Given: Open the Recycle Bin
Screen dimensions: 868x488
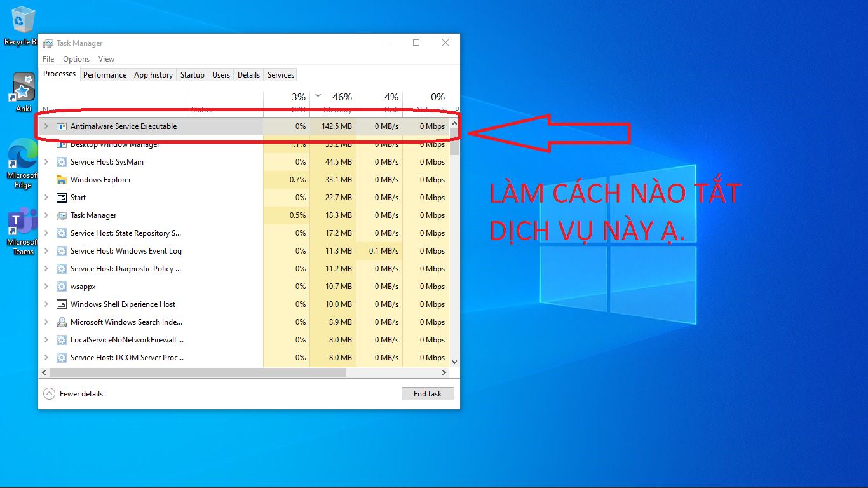Looking at the screenshot, I should click(x=21, y=19).
